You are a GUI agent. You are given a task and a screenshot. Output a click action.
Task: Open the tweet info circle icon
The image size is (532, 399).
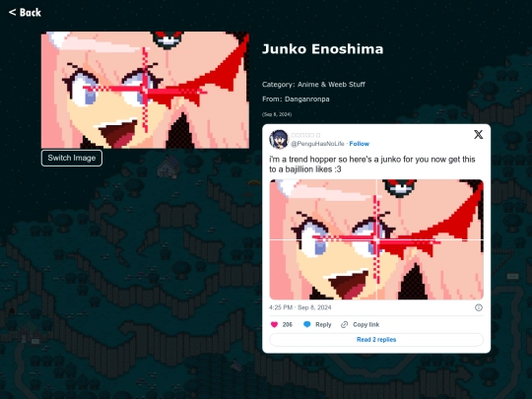(479, 307)
